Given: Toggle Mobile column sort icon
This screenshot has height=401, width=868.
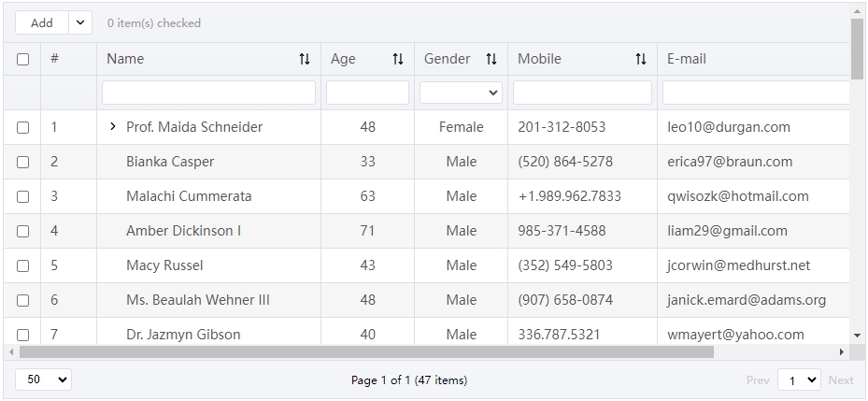Looking at the screenshot, I should (641, 59).
